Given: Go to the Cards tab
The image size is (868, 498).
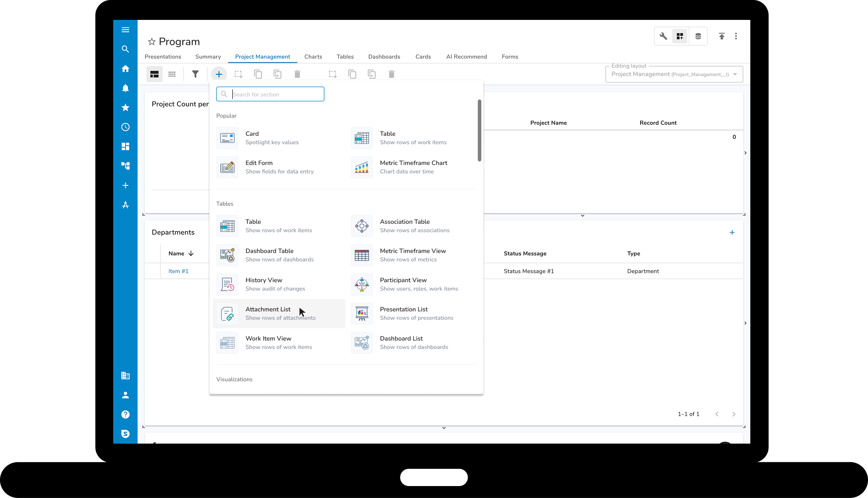Looking at the screenshot, I should [423, 57].
